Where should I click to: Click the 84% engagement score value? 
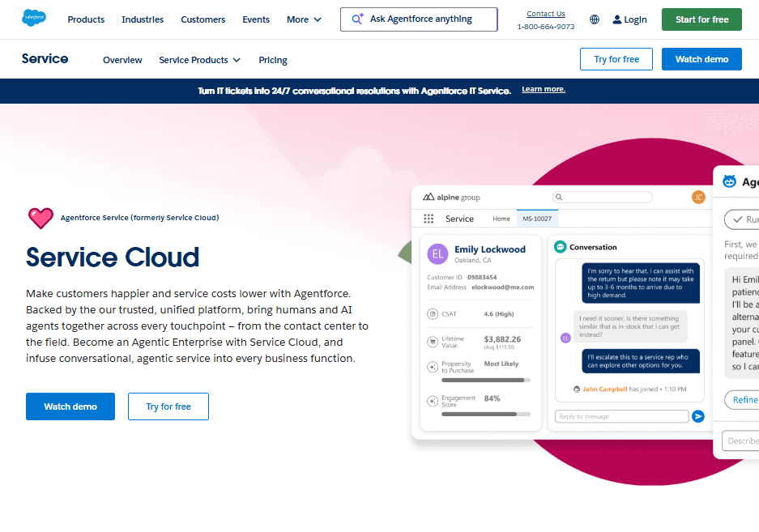[492, 398]
